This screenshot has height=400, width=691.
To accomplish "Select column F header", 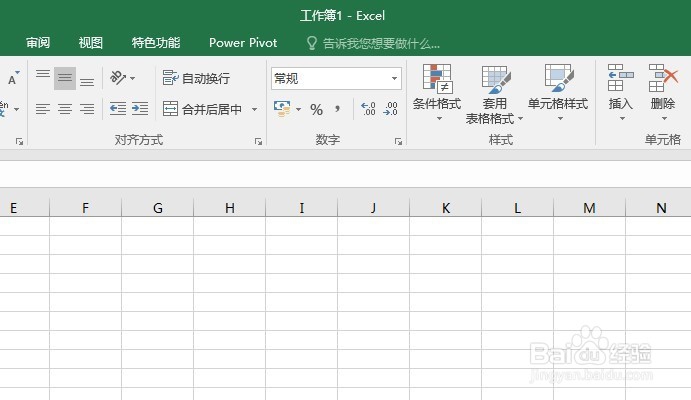I will (85, 208).
